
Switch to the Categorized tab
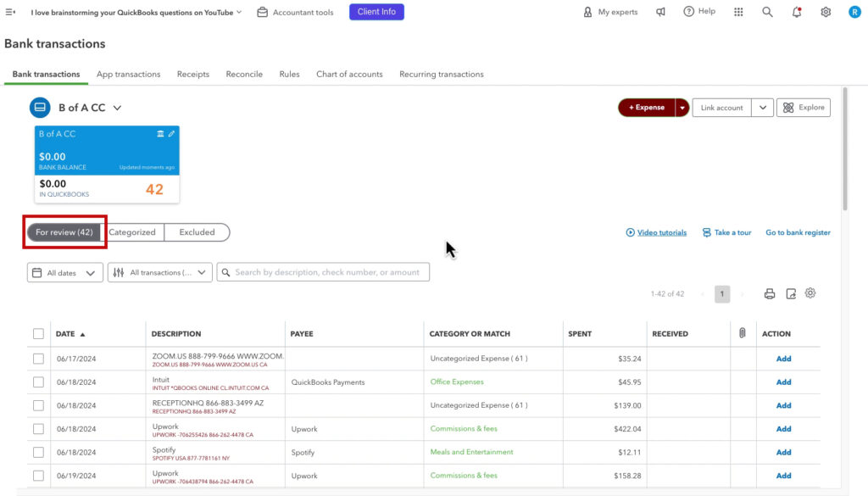coord(132,231)
